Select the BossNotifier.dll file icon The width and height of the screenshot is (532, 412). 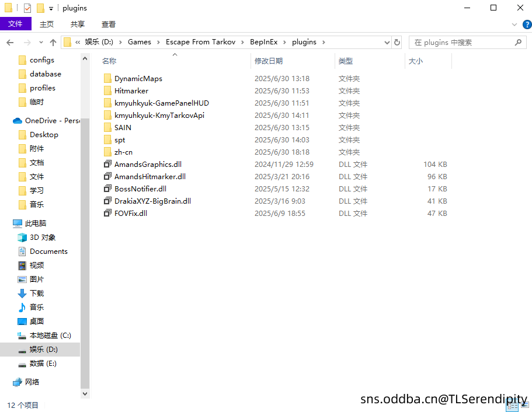pyautogui.click(x=107, y=188)
